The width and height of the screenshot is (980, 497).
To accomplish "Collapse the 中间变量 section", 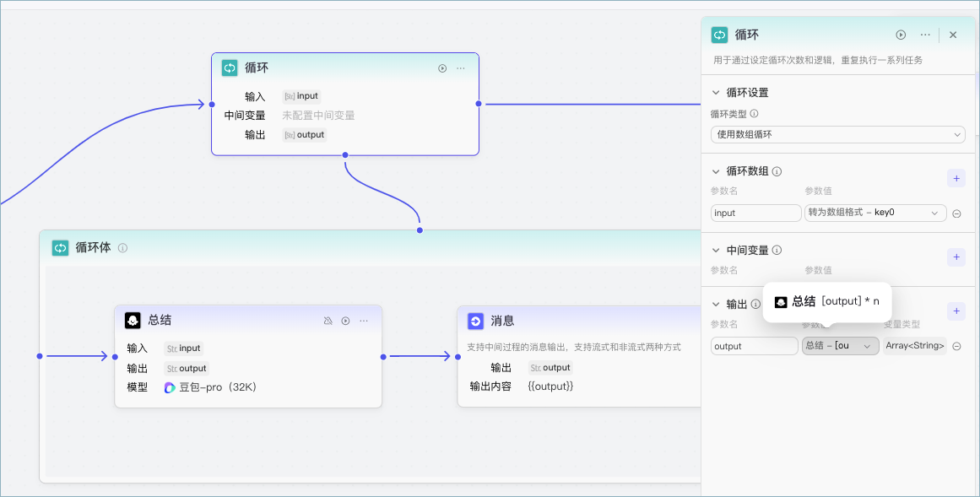I will (x=717, y=250).
